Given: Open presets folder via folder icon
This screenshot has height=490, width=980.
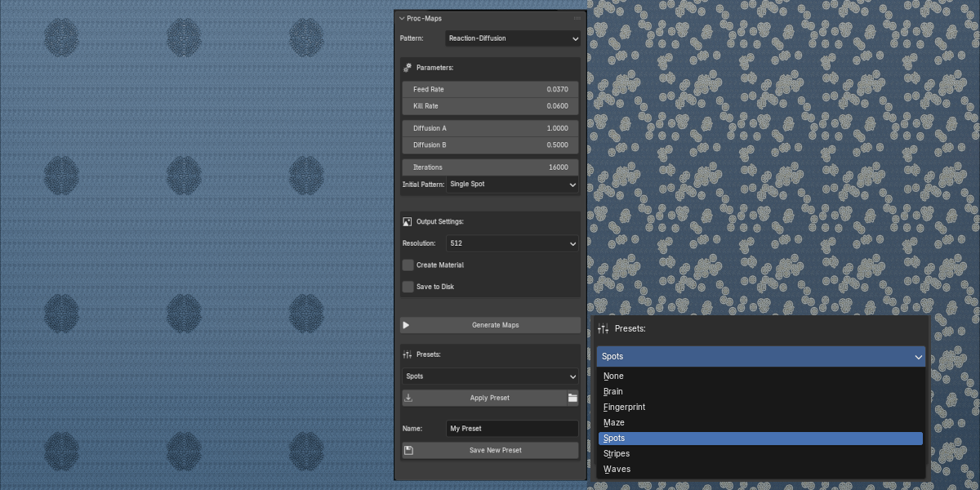Looking at the screenshot, I should pos(572,398).
